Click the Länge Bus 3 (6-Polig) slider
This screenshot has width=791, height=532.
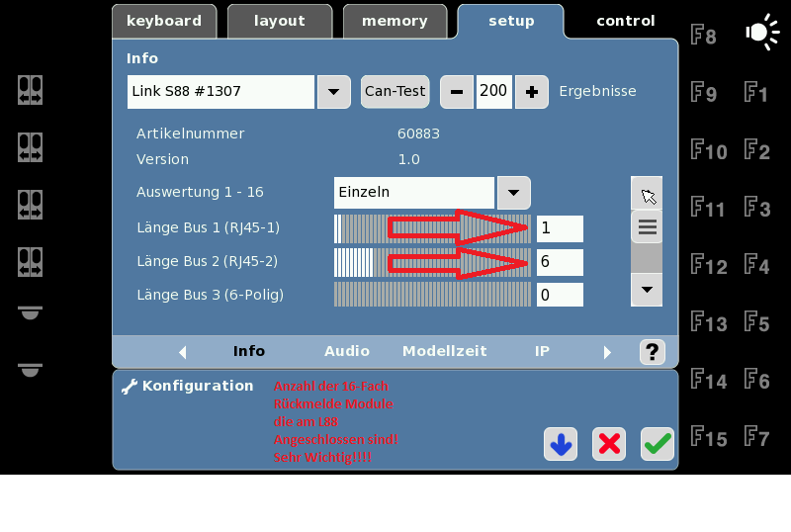tap(431, 295)
